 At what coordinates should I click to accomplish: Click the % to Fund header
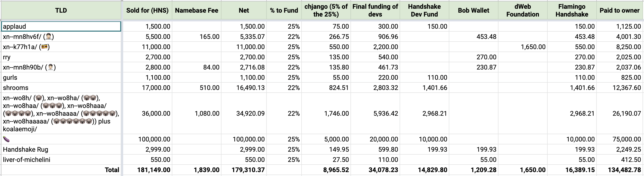(284, 10)
